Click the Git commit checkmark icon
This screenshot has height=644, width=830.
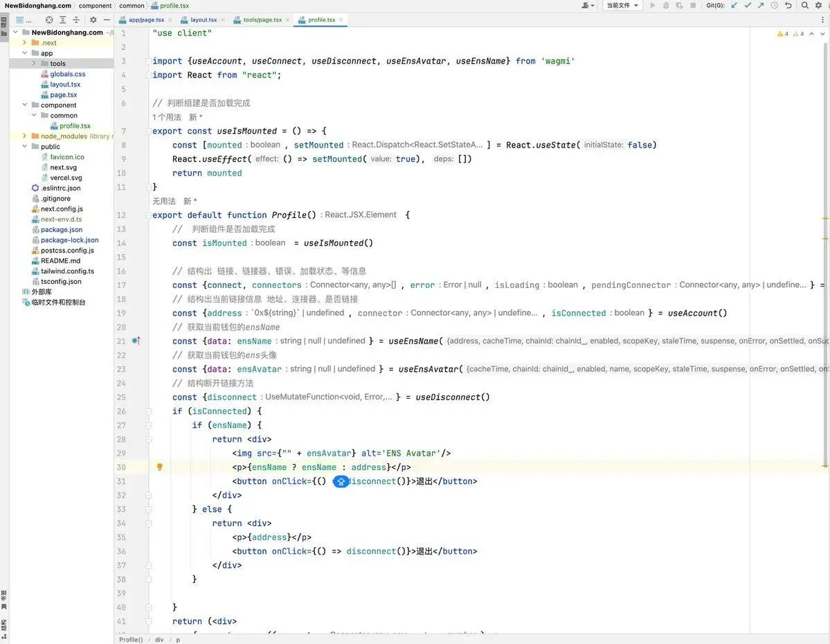point(748,6)
